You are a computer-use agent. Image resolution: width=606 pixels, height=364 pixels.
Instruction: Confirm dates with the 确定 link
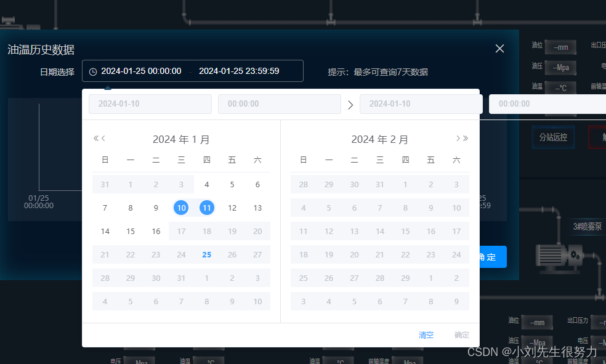point(461,334)
